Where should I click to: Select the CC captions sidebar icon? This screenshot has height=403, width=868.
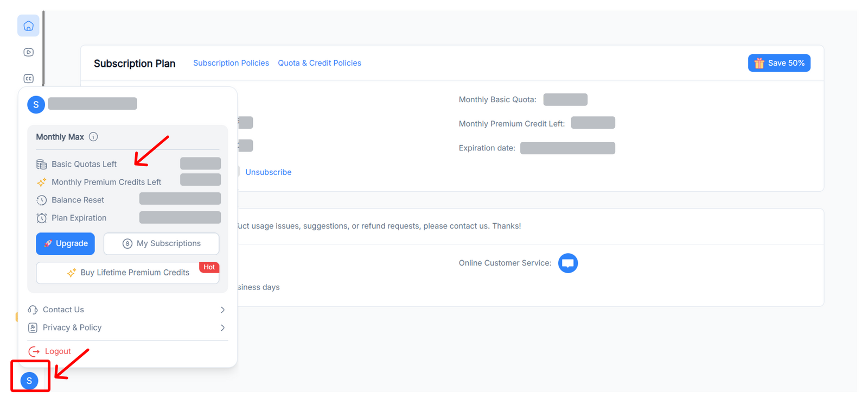coord(29,79)
